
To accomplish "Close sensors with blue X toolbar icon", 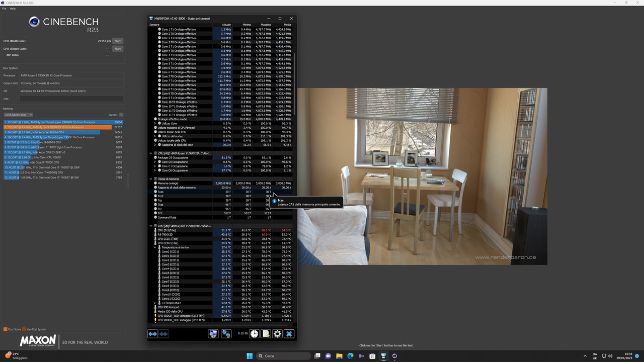I will [x=289, y=334].
